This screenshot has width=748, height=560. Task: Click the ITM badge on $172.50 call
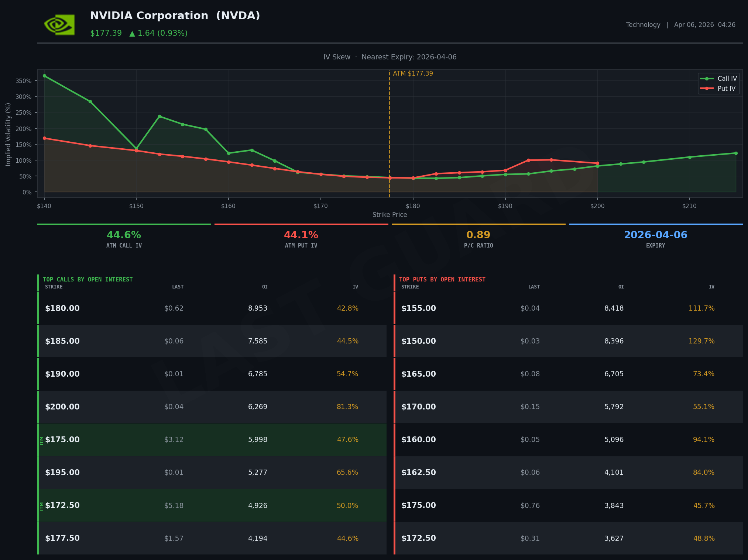coord(41,506)
